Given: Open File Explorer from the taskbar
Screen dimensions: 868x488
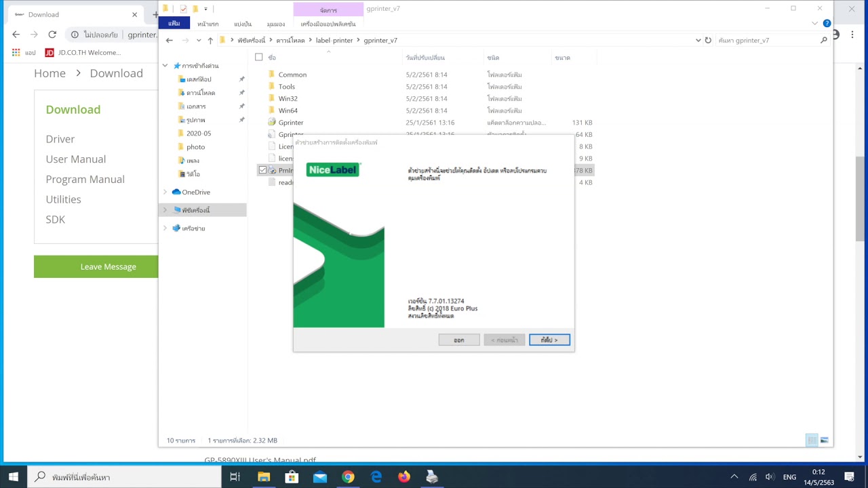Looking at the screenshot, I should click(x=263, y=477).
